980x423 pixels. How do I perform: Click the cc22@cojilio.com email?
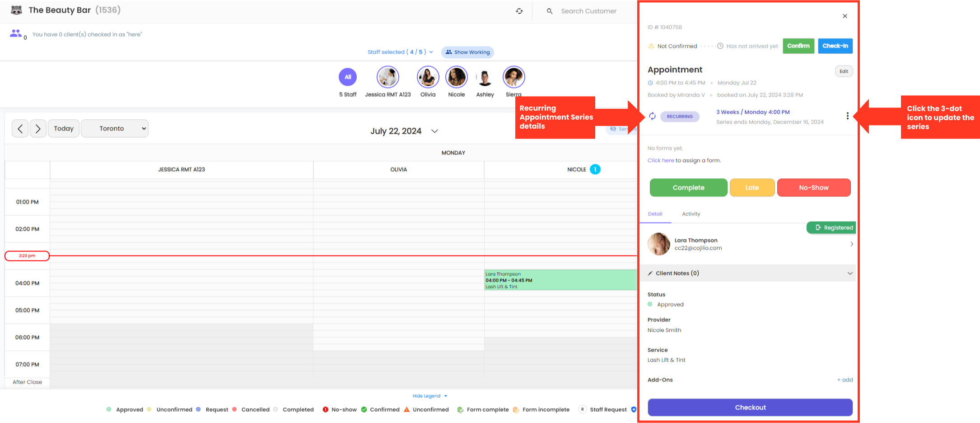click(x=698, y=248)
